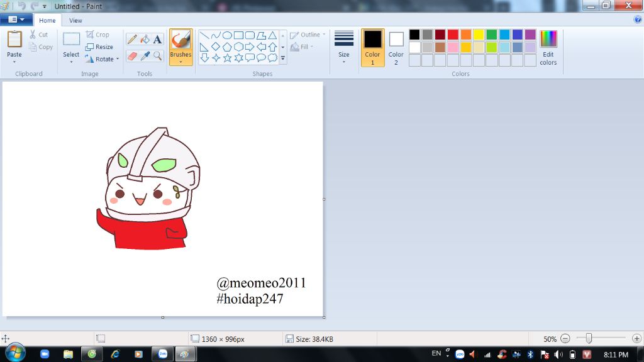Image resolution: width=644 pixels, height=362 pixels.
Task: Open the Zalo app in taskbar
Action: 163,354
